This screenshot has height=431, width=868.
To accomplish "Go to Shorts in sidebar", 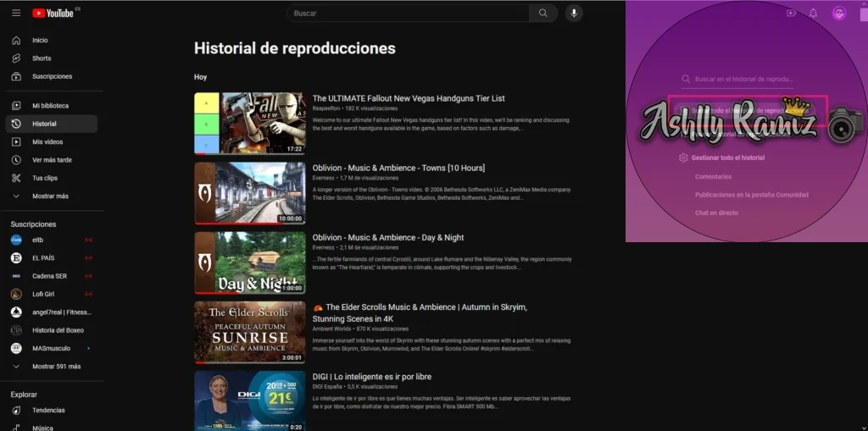I will click(42, 58).
